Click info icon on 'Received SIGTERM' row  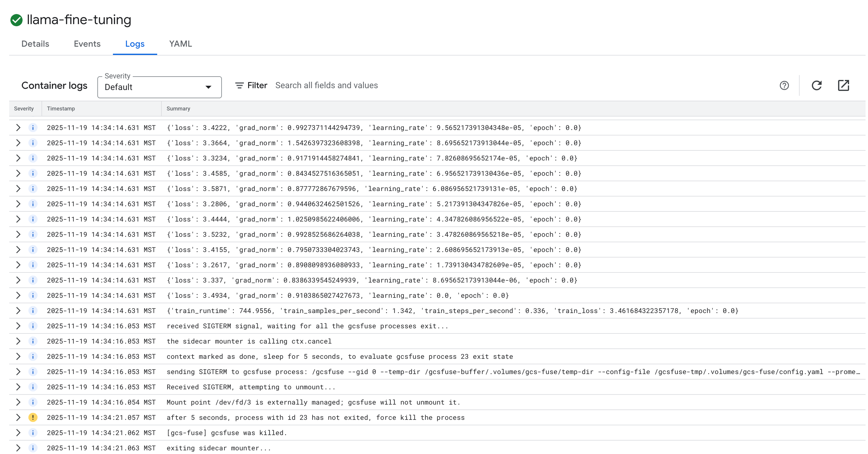(x=33, y=387)
